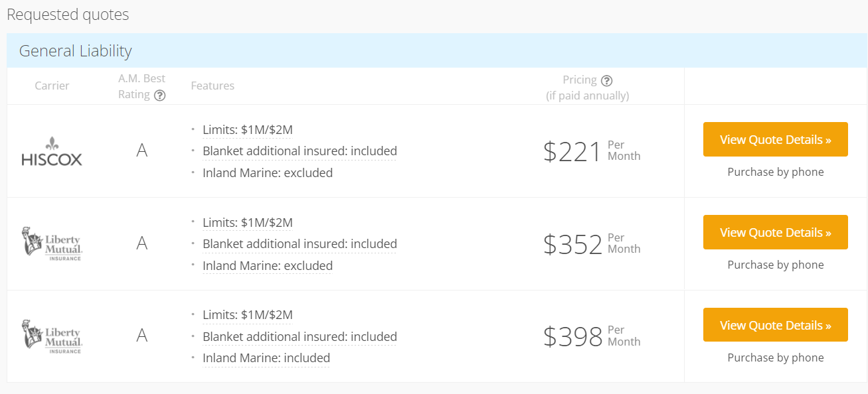The height and width of the screenshot is (394, 868).
Task: Select Inland Marine: excluded in the $352 row
Action: 268,266
